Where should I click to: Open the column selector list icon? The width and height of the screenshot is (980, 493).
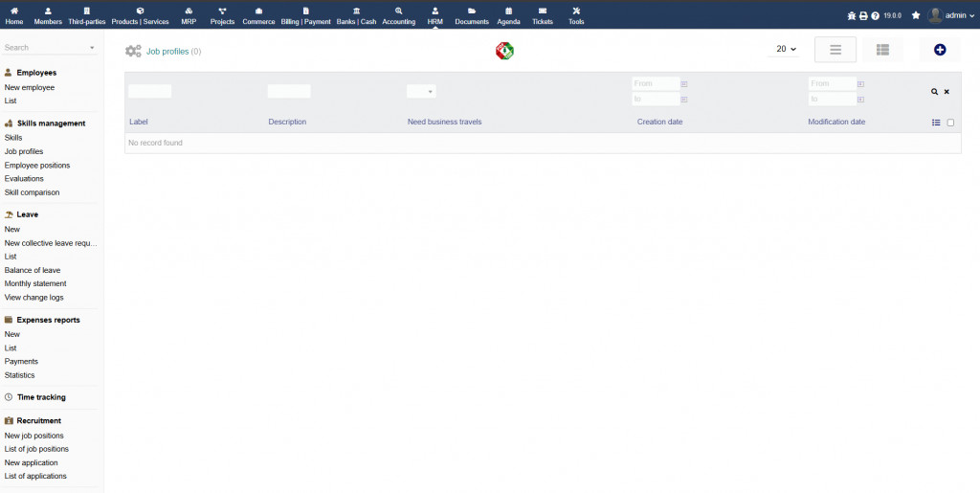[x=936, y=123]
